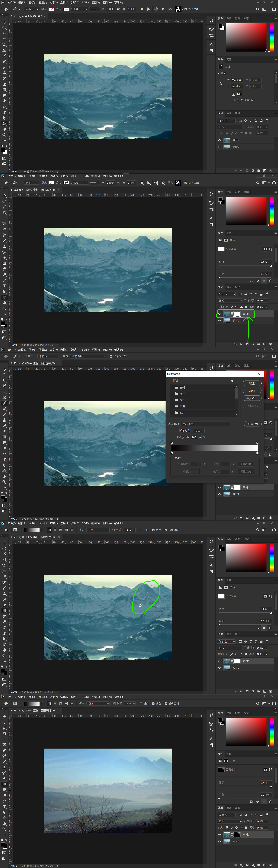Click the search magnifier icon in the 8-58.png (RGB/8) window
This screenshot has width=278, height=868.
coord(258,9)
